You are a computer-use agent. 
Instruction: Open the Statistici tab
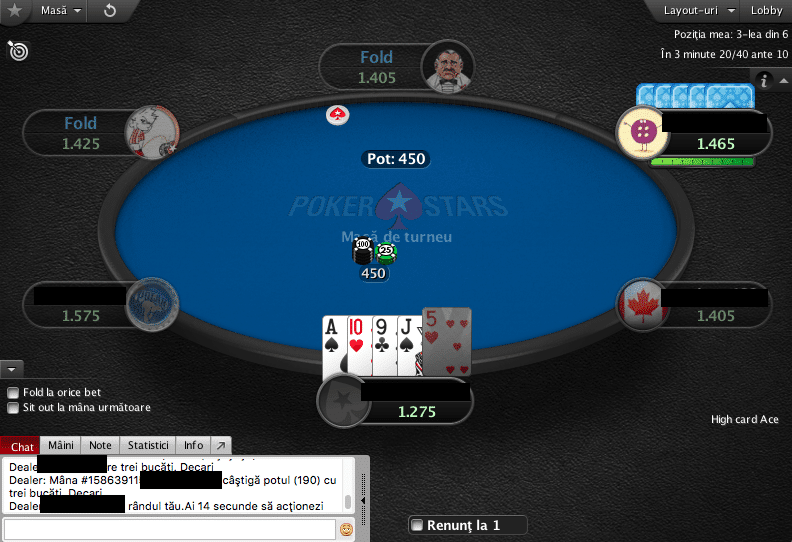coord(148,446)
